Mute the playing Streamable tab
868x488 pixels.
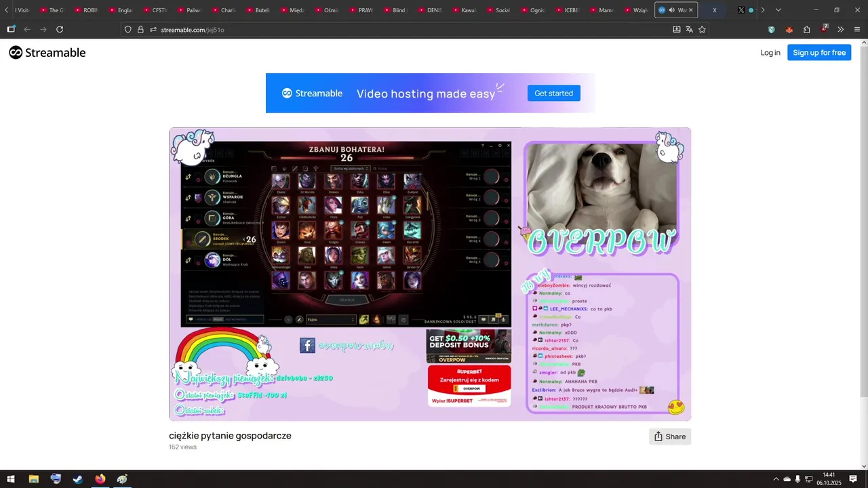671,10
